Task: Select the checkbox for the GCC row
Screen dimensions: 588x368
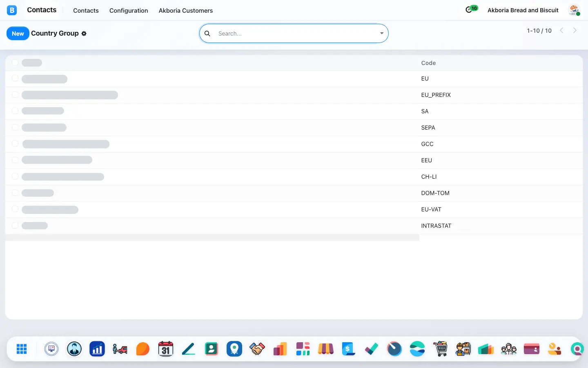Action: 15,144
